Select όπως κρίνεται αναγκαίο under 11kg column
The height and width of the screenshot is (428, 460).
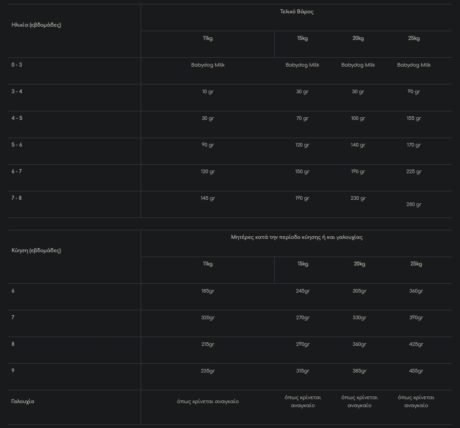(x=208, y=402)
